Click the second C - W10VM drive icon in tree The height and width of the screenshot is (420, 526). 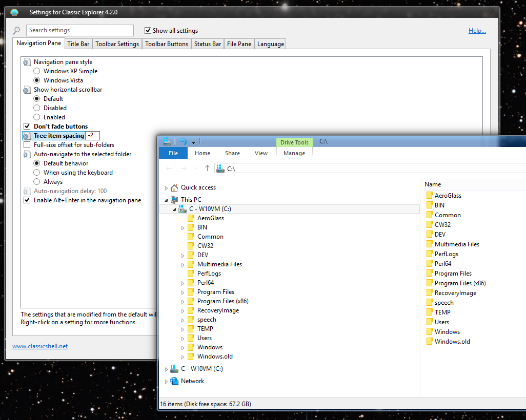(174, 369)
